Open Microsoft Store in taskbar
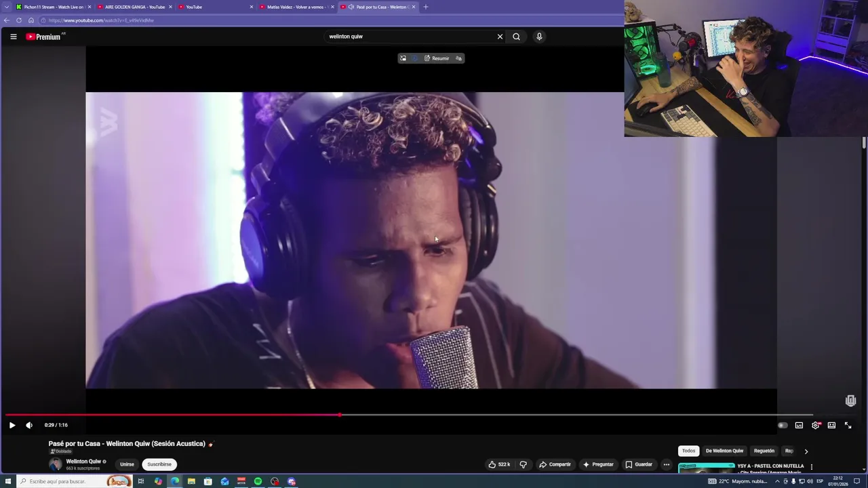Viewport: 868px width, 488px height. [x=208, y=481]
